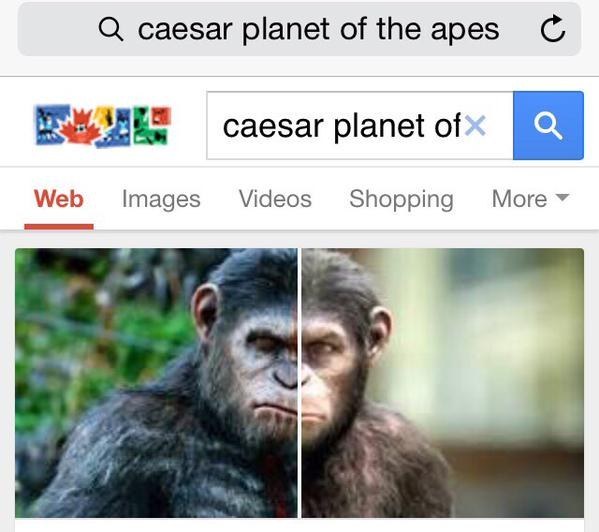The height and width of the screenshot is (532, 599).
Task: Switch to the Videos tab
Action: click(x=275, y=199)
